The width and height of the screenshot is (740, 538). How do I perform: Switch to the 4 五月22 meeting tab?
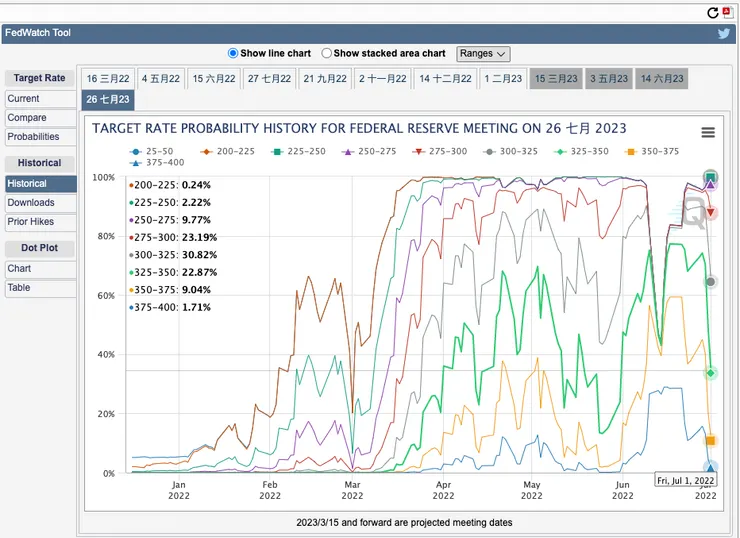coord(161,79)
